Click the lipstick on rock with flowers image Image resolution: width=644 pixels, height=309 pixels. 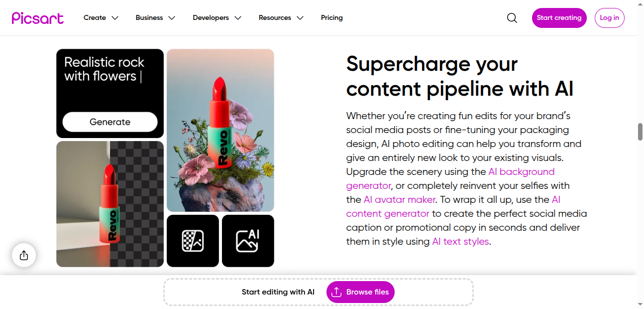pyautogui.click(x=220, y=131)
